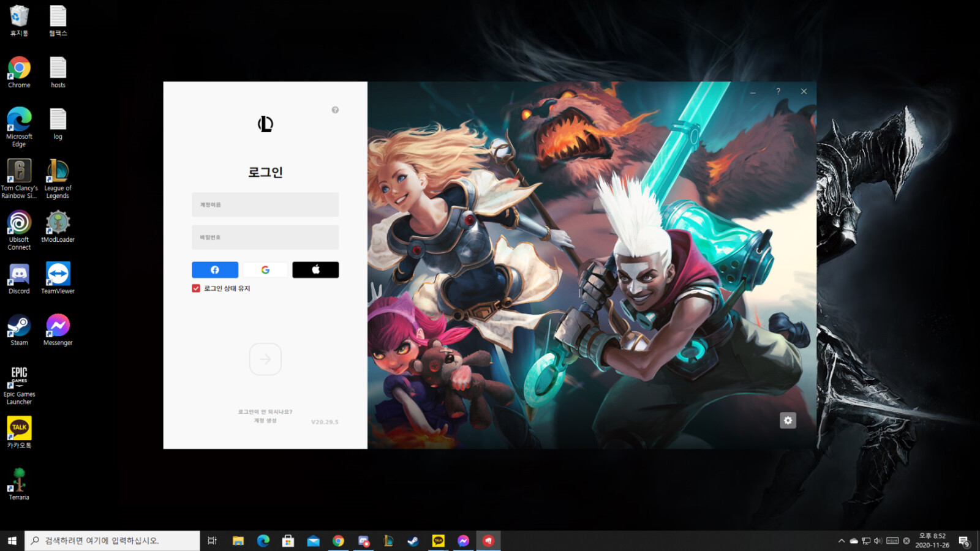Sign in with Apple
Viewport: 980px width, 551px height.
click(315, 270)
